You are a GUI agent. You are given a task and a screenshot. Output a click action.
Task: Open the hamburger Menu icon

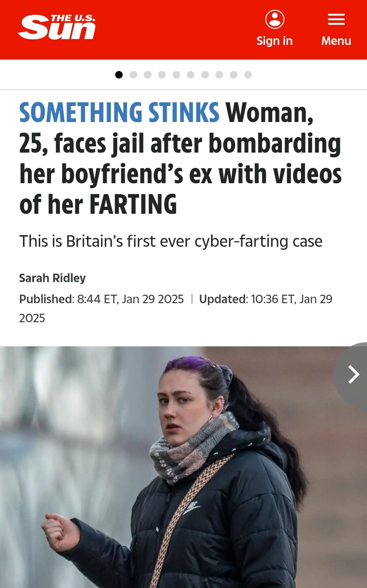click(x=336, y=19)
